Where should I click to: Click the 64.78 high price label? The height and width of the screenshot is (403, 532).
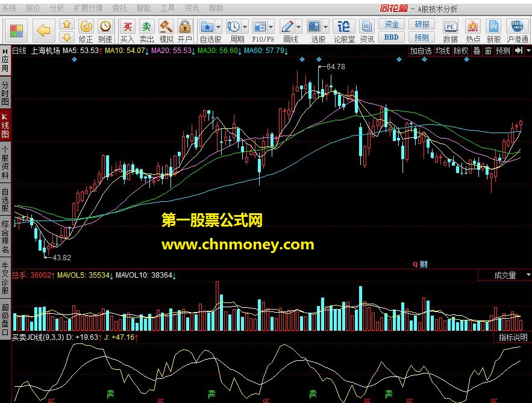(336, 67)
